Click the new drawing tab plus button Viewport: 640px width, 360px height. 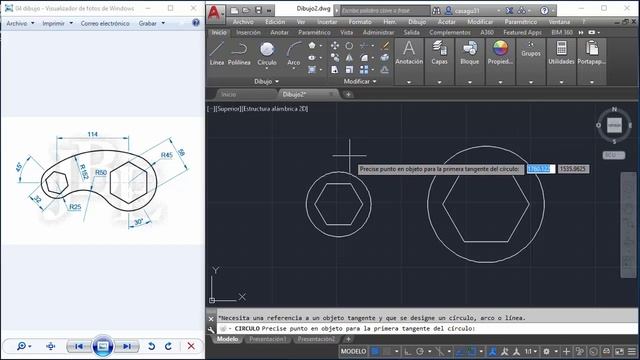click(x=348, y=94)
